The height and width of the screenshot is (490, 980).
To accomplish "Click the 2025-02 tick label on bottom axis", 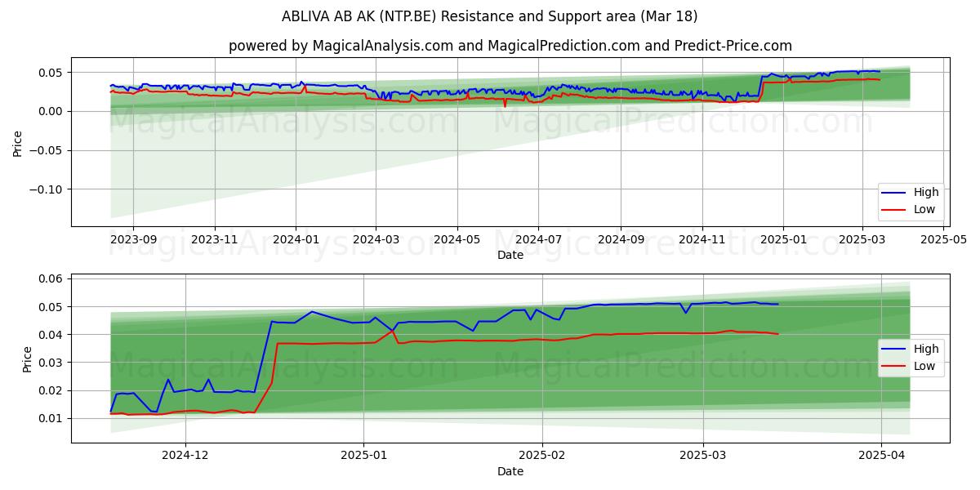I will point(542,457).
